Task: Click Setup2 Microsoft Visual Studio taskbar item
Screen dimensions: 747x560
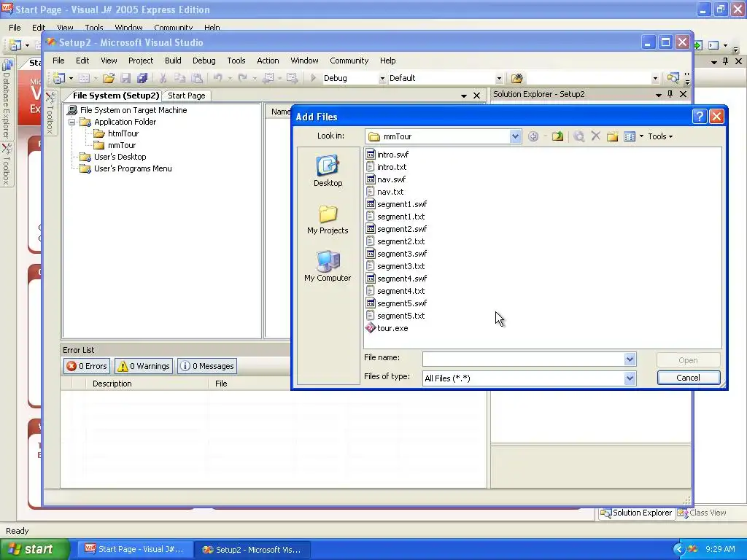Action: click(252, 550)
